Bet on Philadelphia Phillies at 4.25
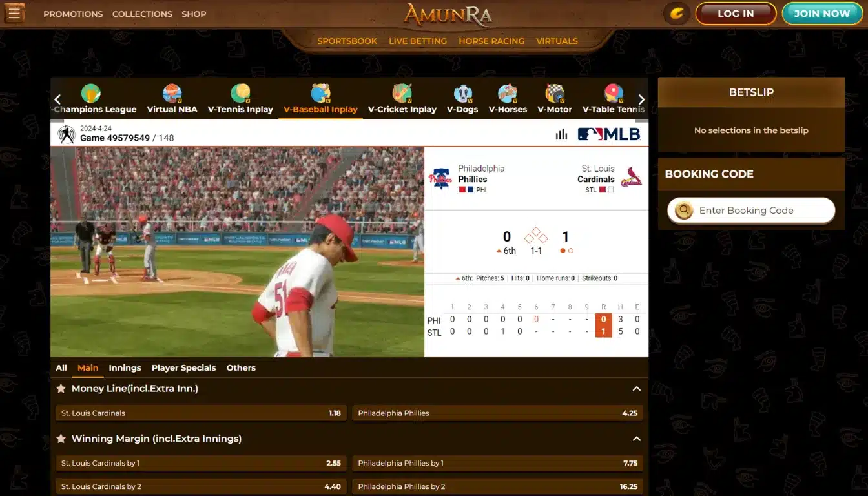This screenshot has width=868, height=496. (497, 413)
